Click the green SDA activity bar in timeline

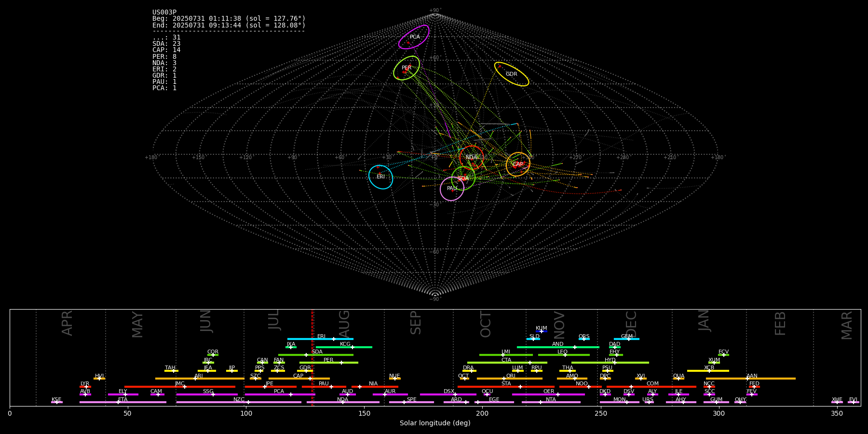(316, 355)
